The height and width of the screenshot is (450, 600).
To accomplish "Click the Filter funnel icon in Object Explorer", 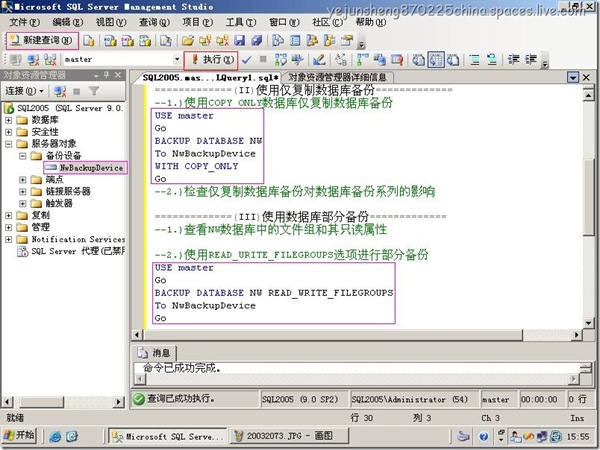I will coord(94,91).
